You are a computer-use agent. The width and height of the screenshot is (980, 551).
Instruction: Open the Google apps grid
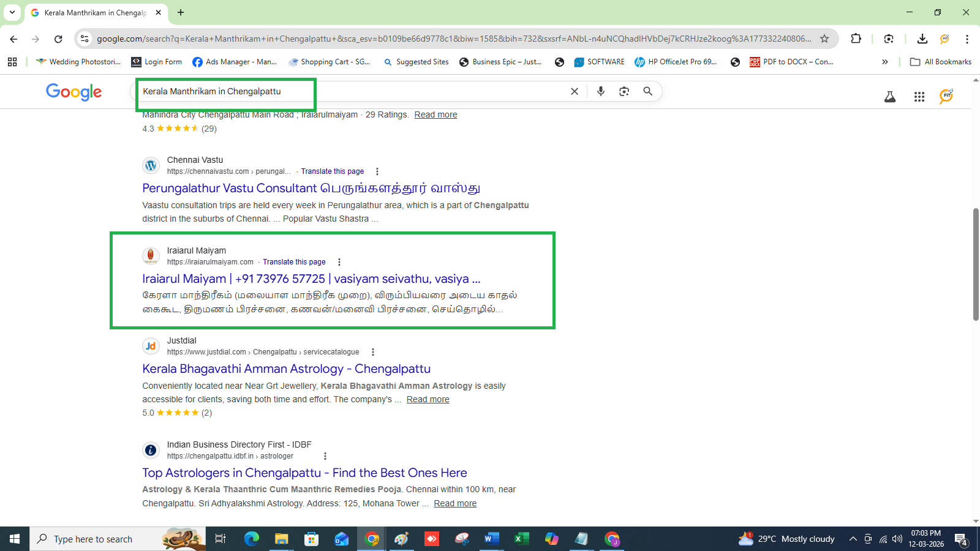pyautogui.click(x=919, y=97)
